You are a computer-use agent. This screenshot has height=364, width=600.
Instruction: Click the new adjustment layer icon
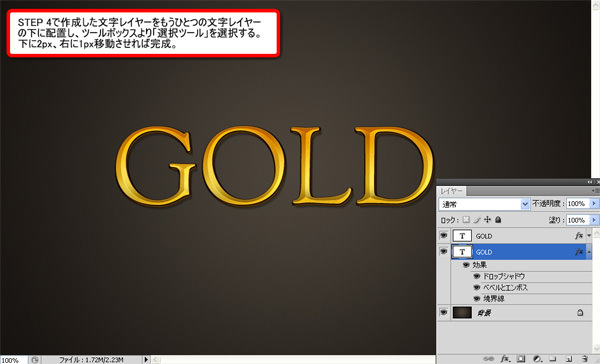click(x=537, y=359)
